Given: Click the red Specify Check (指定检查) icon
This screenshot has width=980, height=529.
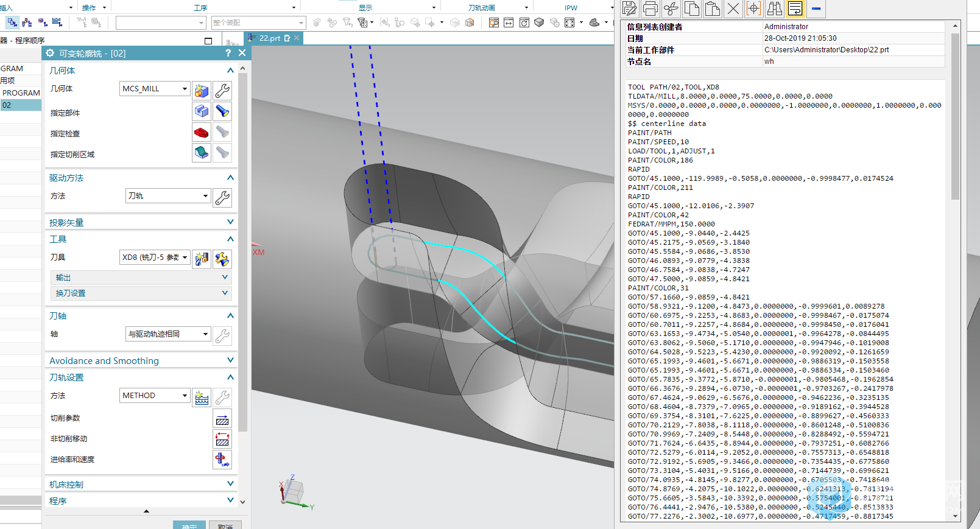Looking at the screenshot, I should point(202,132).
